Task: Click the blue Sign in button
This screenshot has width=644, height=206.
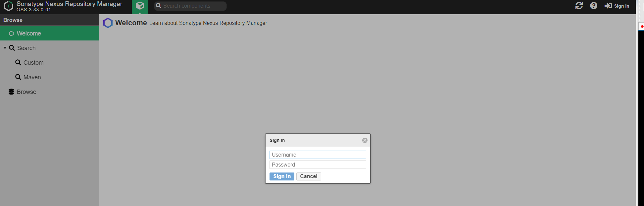Action: click(282, 176)
